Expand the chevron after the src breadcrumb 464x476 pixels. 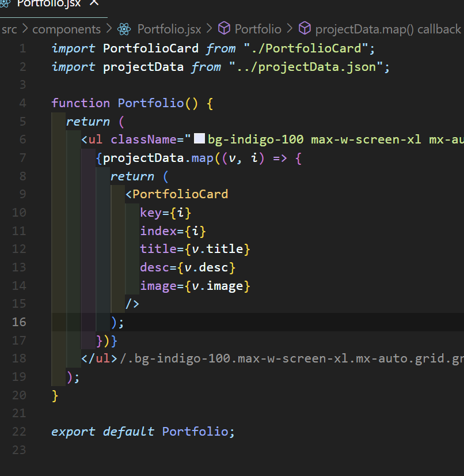[x=25, y=29]
